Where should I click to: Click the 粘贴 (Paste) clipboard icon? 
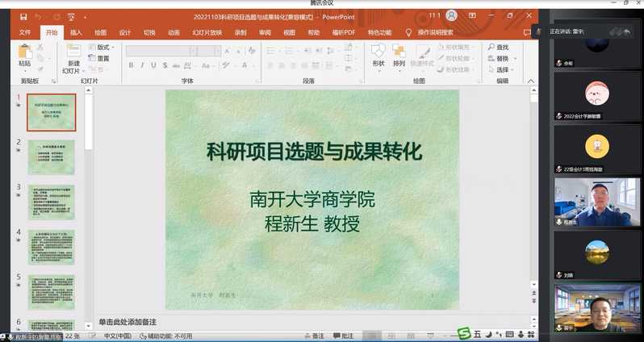[25, 52]
